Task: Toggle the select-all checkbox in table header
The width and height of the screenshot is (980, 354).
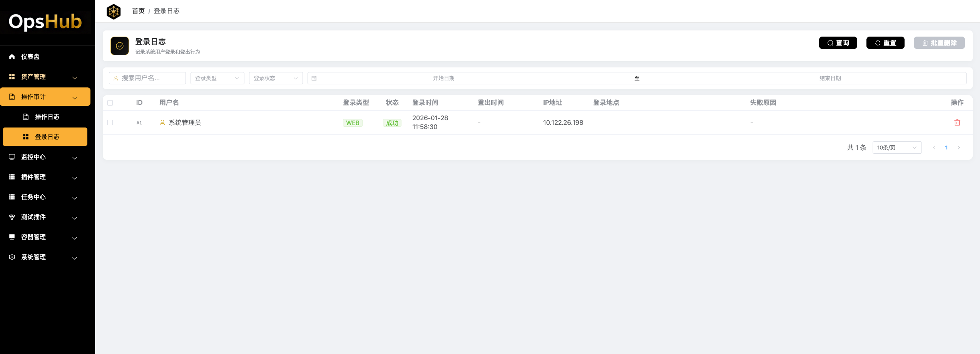Action: [110, 103]
